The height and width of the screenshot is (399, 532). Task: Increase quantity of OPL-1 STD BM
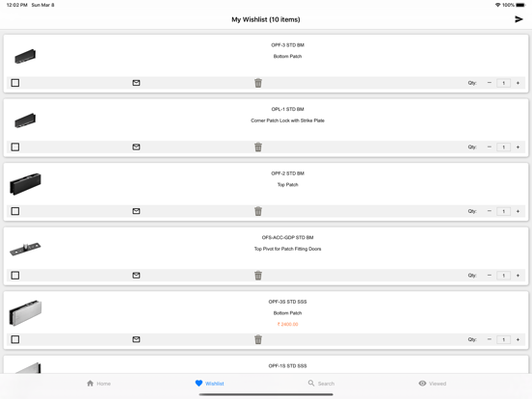pos(518,146)
